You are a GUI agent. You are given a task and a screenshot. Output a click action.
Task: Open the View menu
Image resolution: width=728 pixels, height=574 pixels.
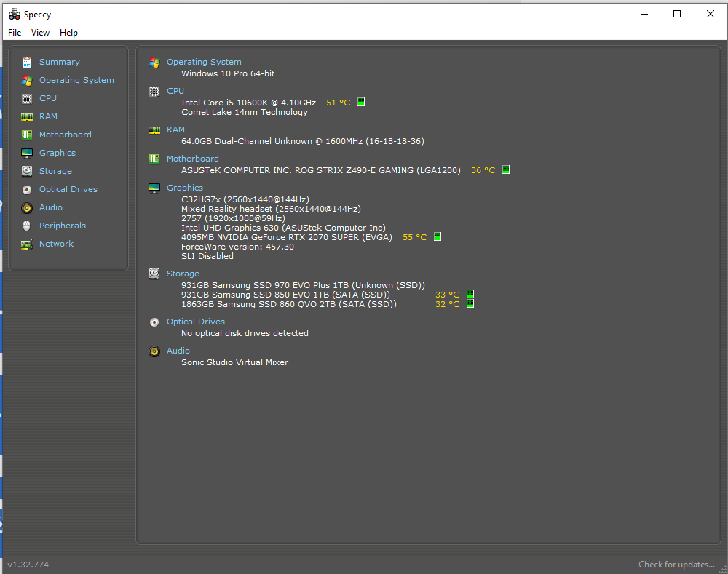point(40,33)
